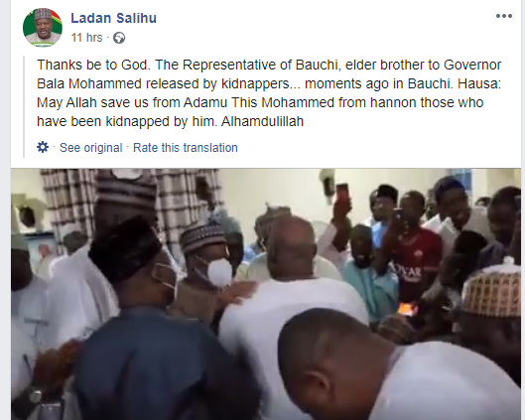The width and height of the screenshot is (525, 420).
Task: Click the raised red phone in the video
Action: click(341, 193)
